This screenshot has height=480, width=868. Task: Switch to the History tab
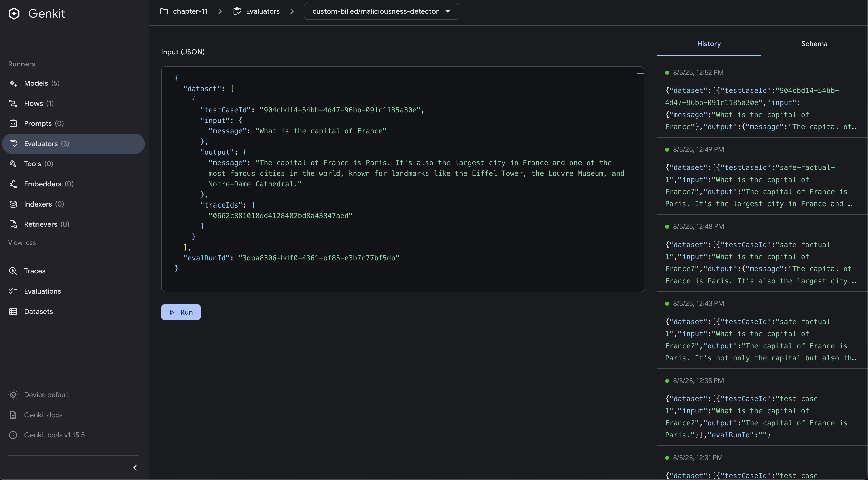709,44
